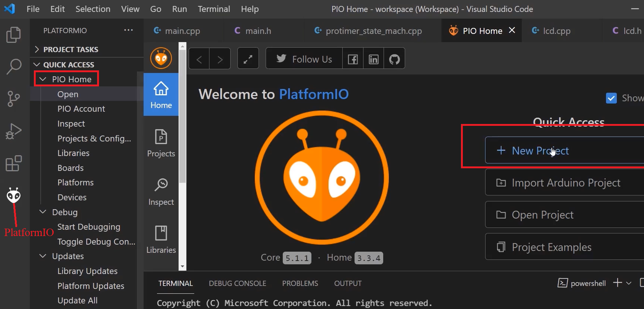The width and height of the screenshot is (644, 309).
Task: Close the PIO Home tab
Action: 512,30
